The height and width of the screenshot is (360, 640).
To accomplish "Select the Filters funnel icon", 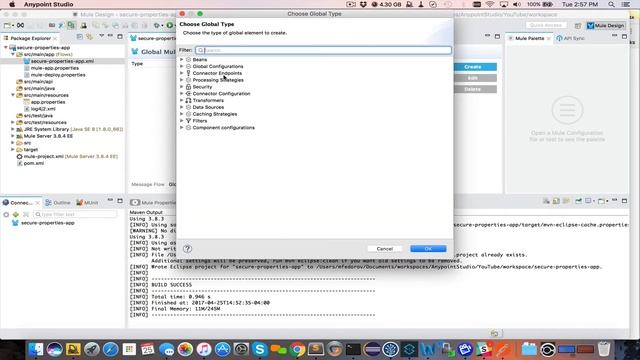I will [188, 121].
